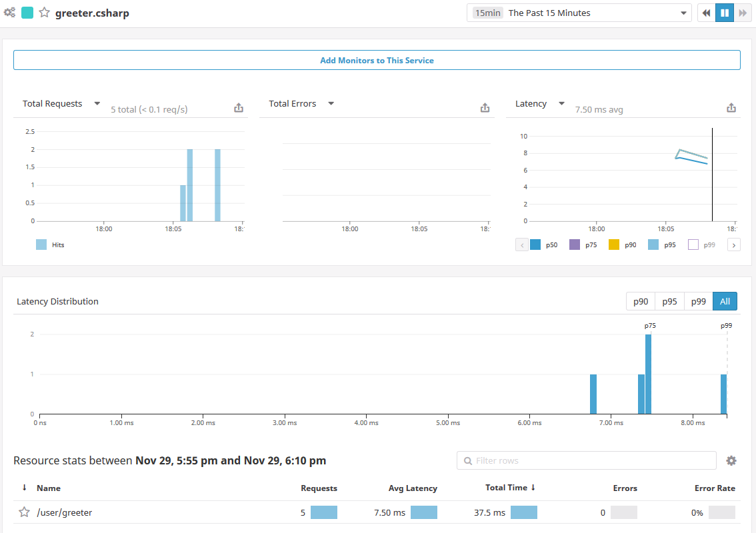Sort by the Total Time column
The image size is (756, 533).
point(510,488)
